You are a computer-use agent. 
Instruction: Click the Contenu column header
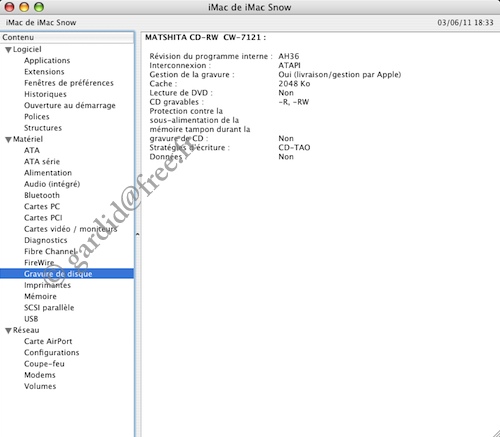(x=67, y=37)
